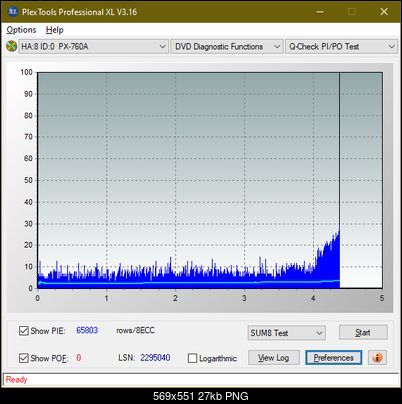402x404 pixels.
Task: Toggle the Show POF checkbox
Action: point(24,358)
